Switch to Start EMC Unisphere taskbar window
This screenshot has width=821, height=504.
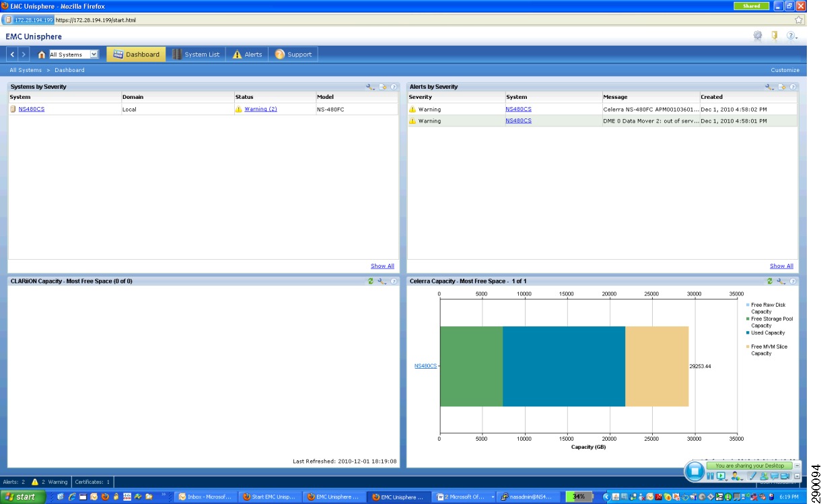(270, 497)
